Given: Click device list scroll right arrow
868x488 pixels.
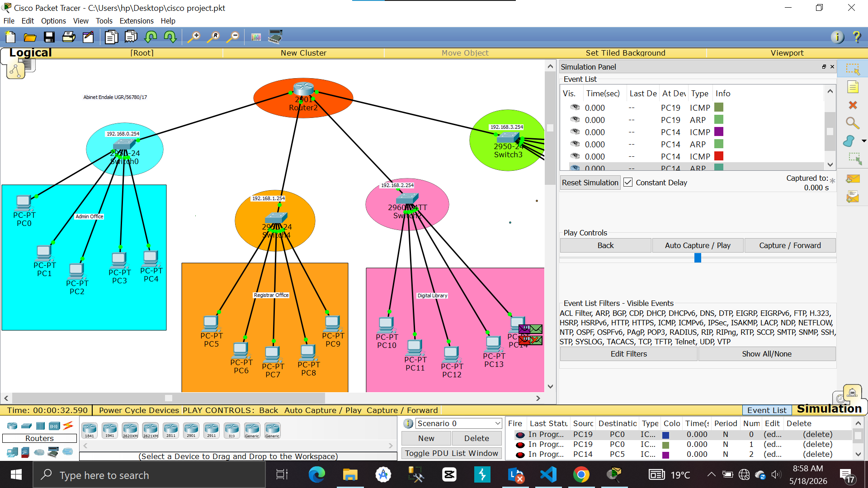Looking at the screenshot, I should tap(391, 446).
